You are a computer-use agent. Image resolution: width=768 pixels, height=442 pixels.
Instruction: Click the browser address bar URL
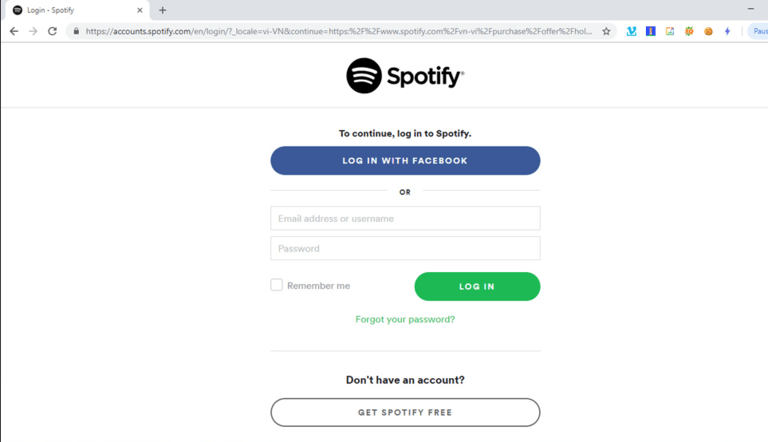tap(338, 31)
